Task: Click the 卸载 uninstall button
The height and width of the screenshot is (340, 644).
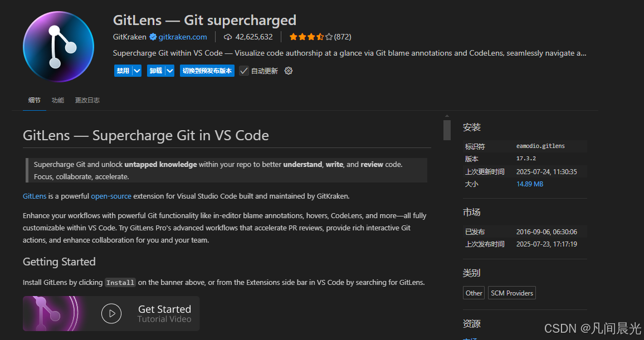Action: click(156, 71)
